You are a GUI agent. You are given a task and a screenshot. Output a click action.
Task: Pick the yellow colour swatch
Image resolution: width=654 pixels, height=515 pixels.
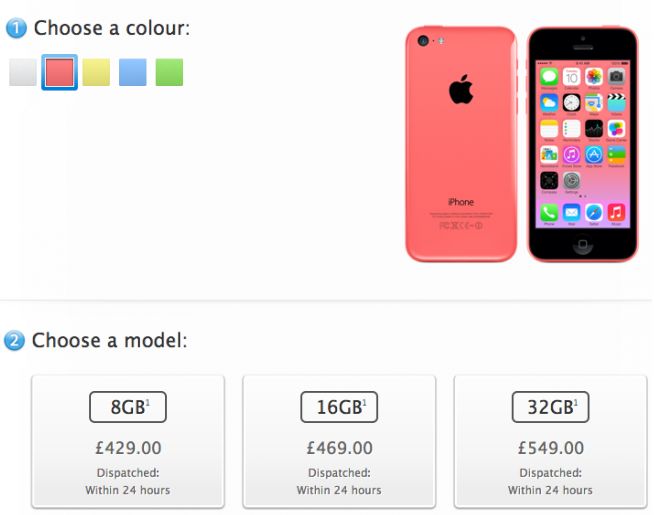coord(96,72)
